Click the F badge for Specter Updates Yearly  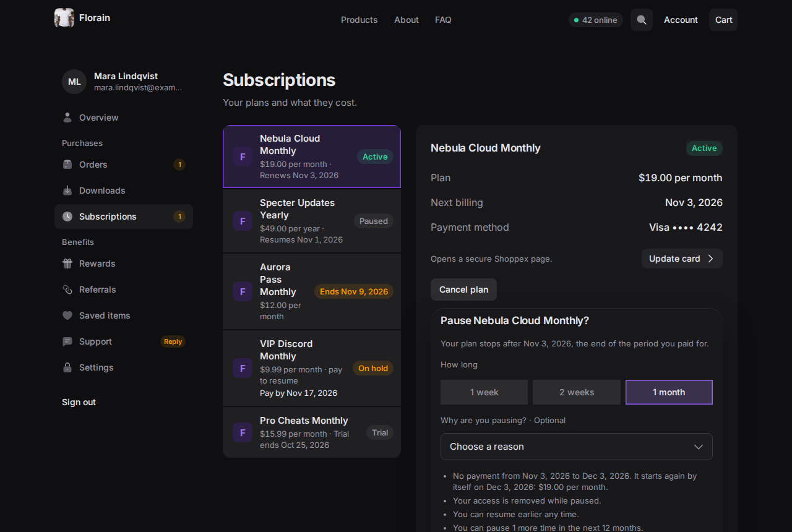[x=243, y=221]
